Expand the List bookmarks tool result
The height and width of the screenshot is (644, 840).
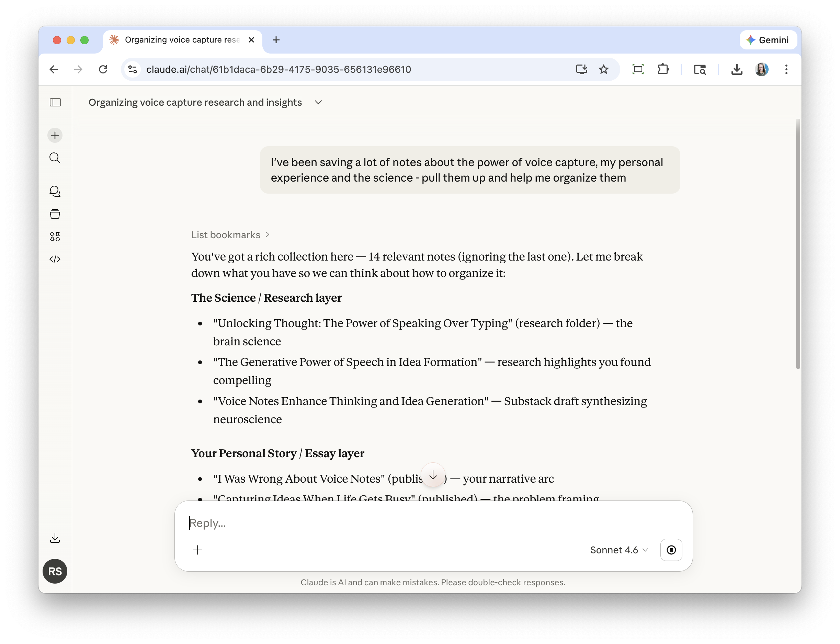(x=230, y=234)
